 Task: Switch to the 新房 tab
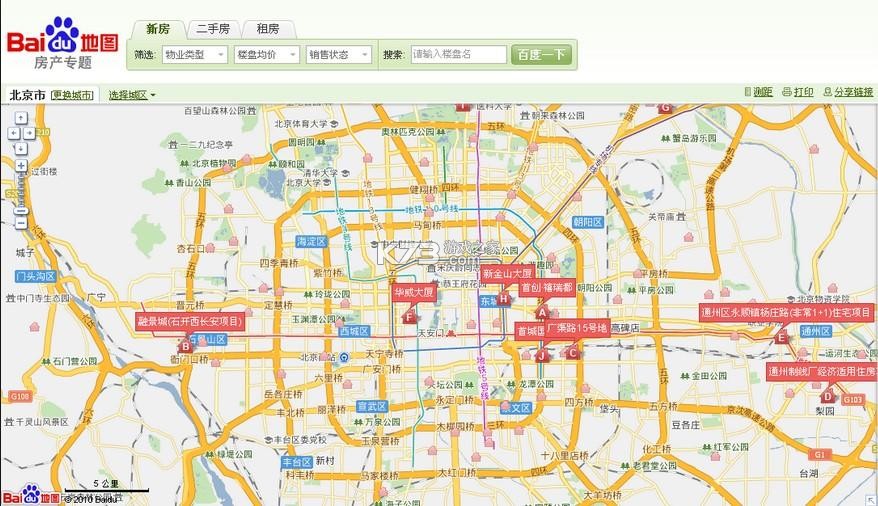[158, 29]
